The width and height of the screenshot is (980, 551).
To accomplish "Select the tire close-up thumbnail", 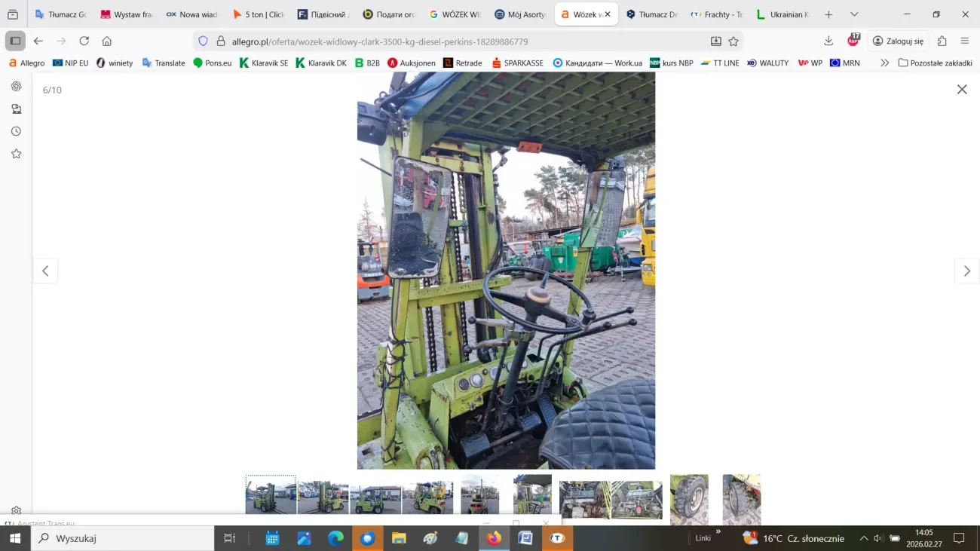I will point(689,499).
